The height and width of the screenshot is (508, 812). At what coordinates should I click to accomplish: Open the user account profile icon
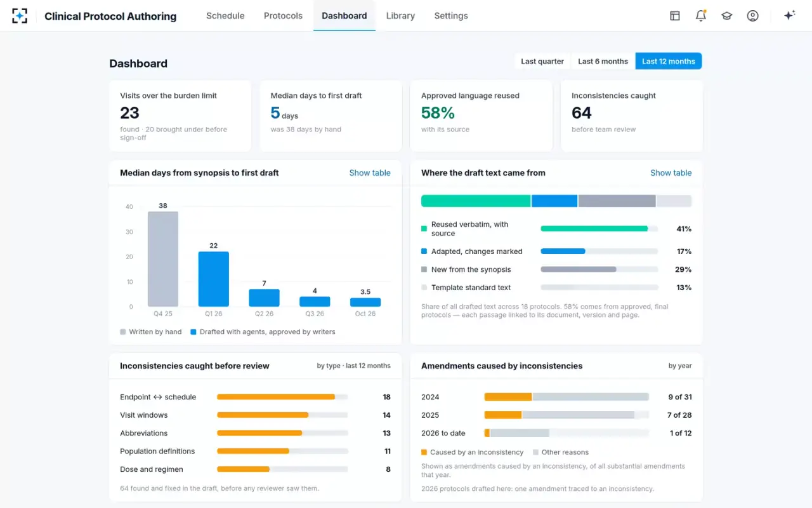[x=753, y=16]
